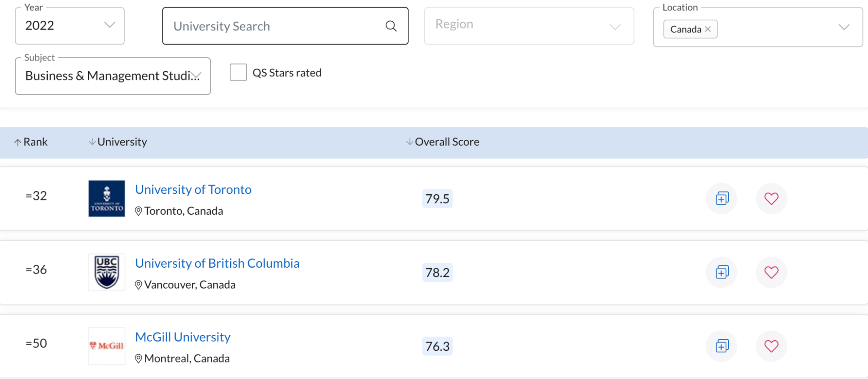The height and width of the screenshot is (379, 868).
Task: Sort by University column header
Action: tap(118, 142)
